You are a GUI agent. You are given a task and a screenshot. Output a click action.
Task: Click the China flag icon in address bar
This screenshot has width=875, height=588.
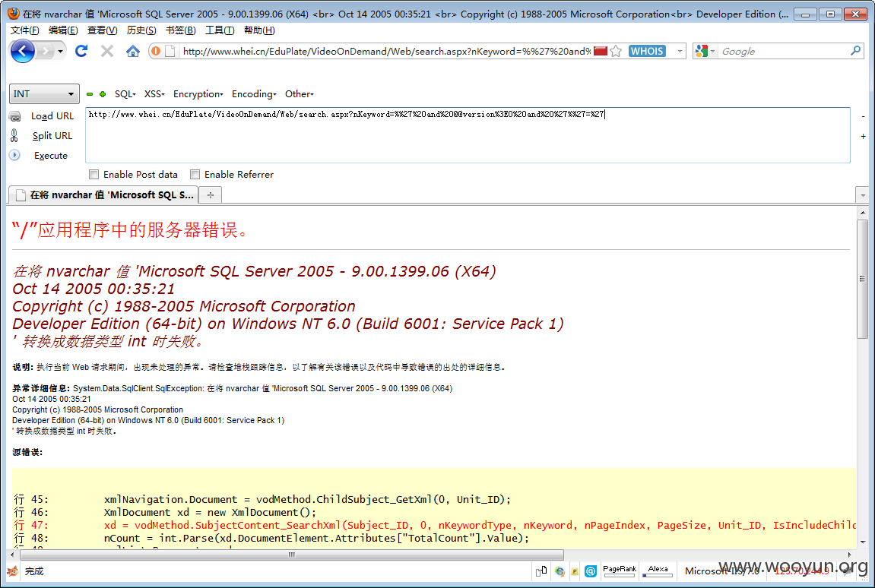click(601, 52)
